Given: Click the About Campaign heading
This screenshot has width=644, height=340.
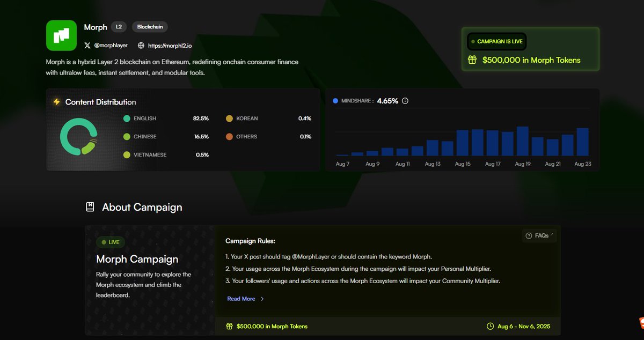Looking at the screenshot, I should point(142,207).
